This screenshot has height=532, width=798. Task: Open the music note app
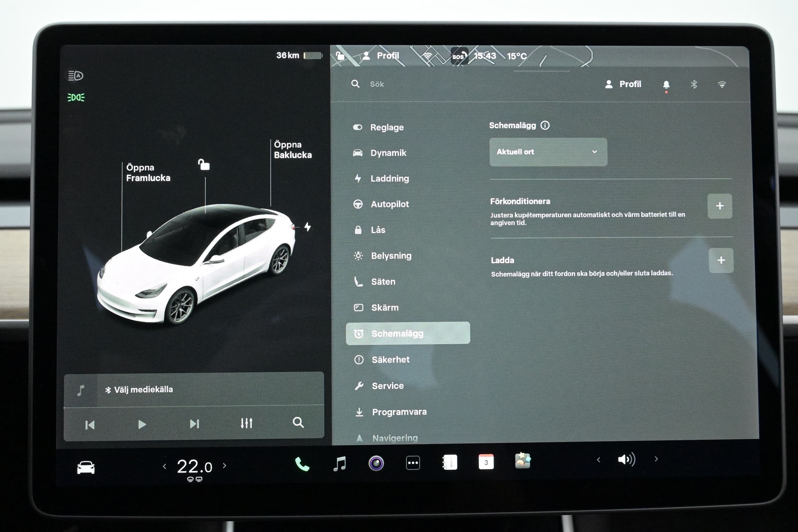pyautogui.click(x=340, y=463)
